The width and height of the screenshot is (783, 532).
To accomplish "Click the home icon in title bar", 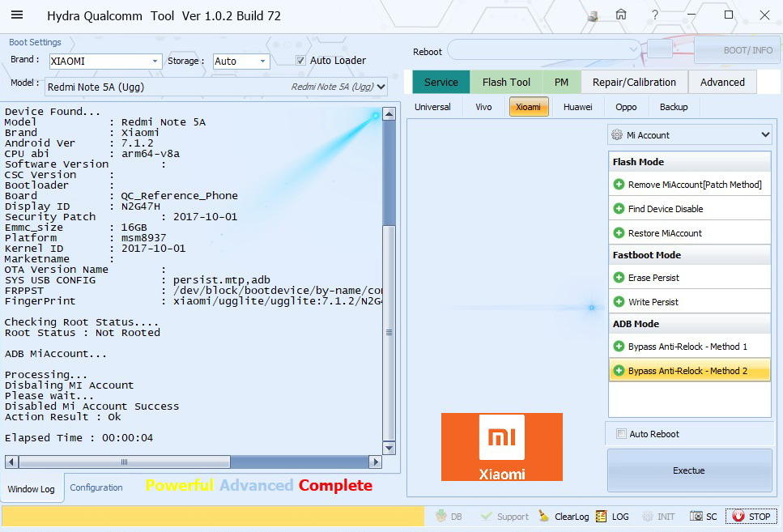I will pyautogui.click(x=621, y=15).
